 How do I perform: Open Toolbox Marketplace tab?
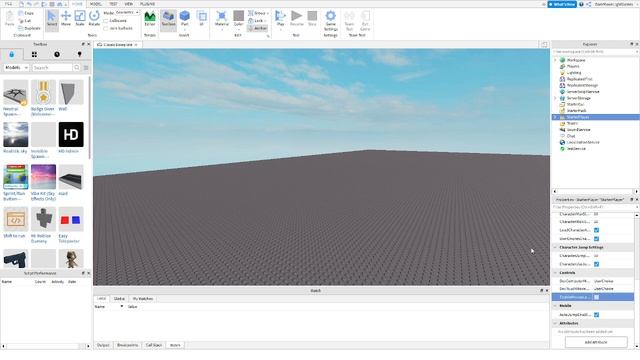coord(11,54)
